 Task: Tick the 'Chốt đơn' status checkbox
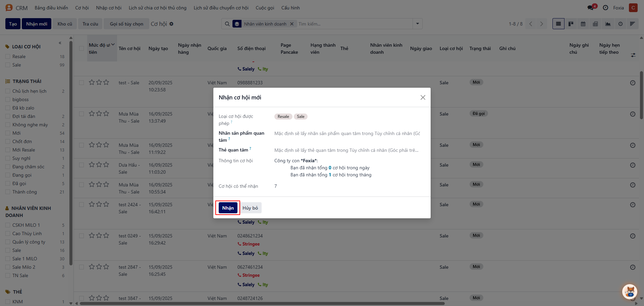8,141
